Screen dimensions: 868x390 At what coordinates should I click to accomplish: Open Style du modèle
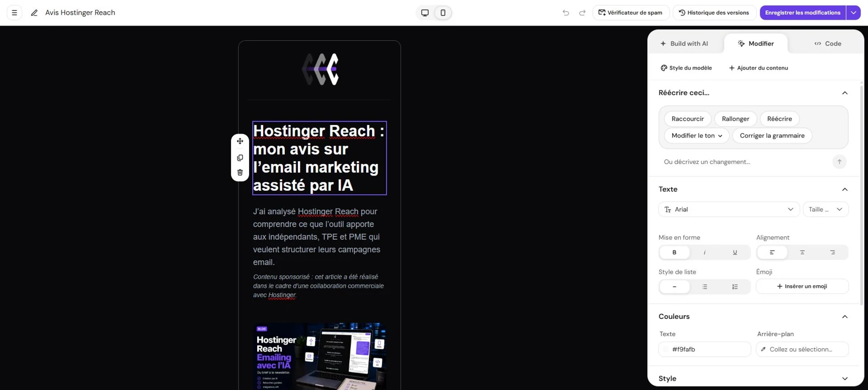pos(686,68)
